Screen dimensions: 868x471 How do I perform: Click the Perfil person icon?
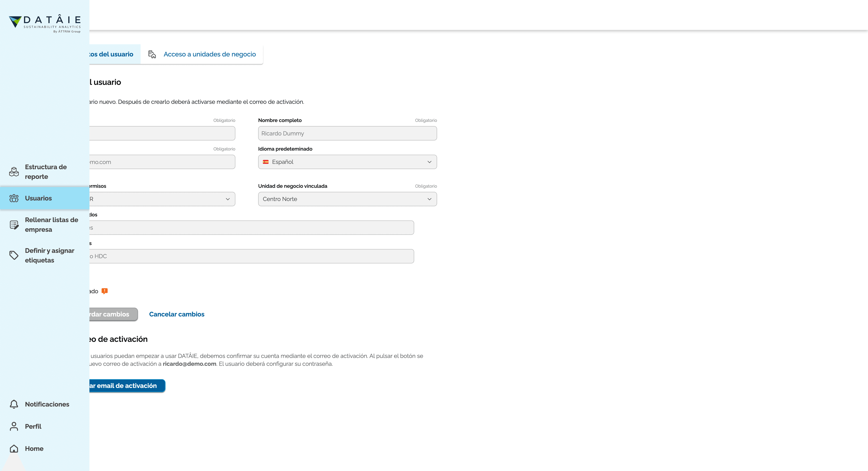[14, 426]
